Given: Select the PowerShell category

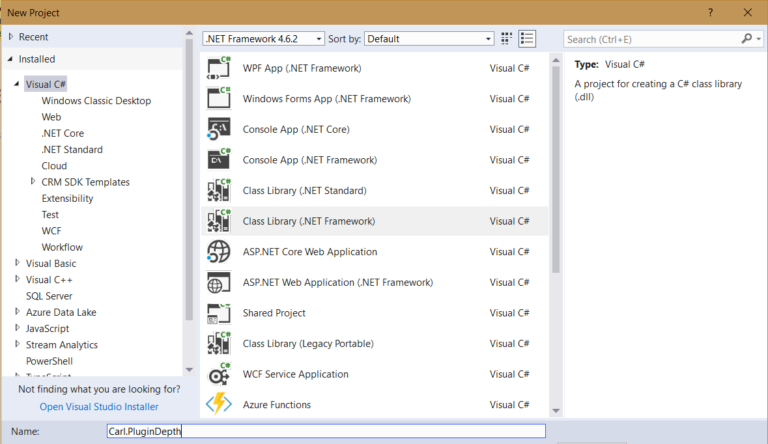Looking at the screenshot, I should (49, 361).
